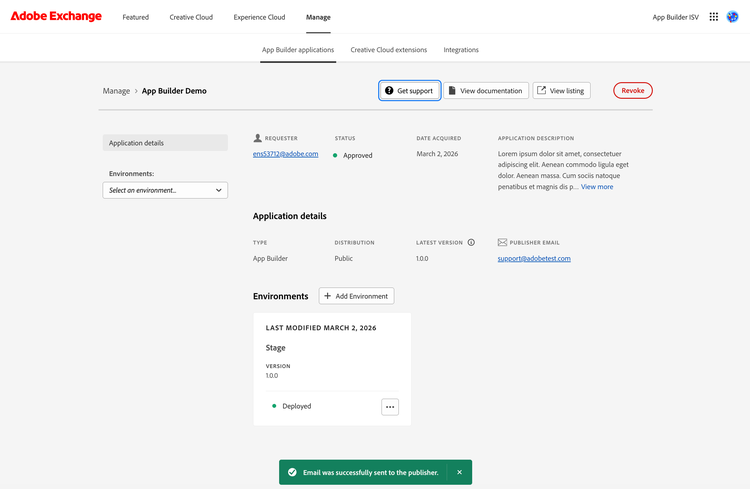Screen dimensions: 750x489
Task: Select the Manage navigation item
Action: 318,17
